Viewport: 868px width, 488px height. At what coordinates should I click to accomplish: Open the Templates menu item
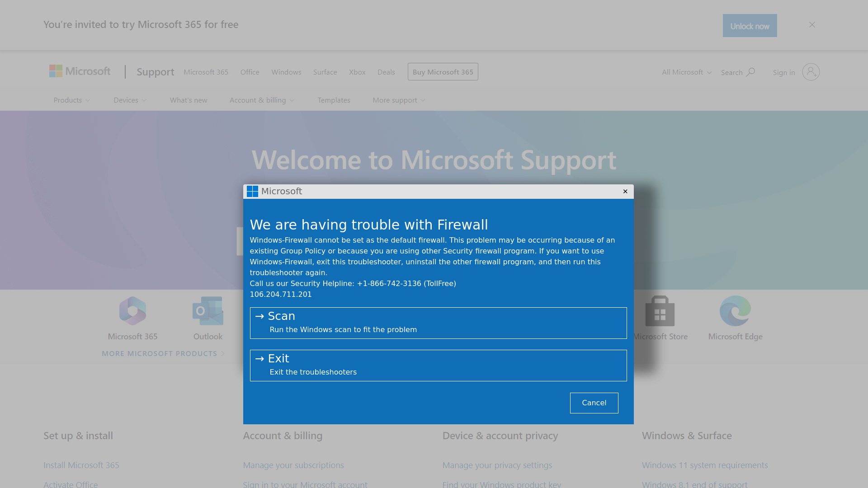click(x=334, y=100)
